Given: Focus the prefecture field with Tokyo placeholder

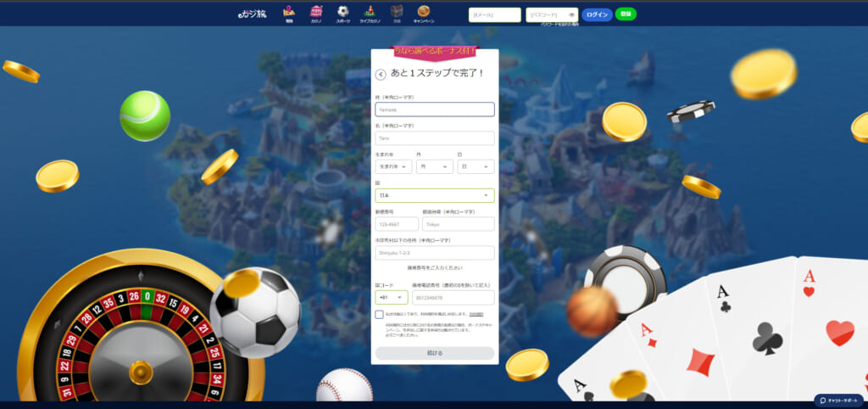Looking at the screenshot, I should click(x=459, y=224).
